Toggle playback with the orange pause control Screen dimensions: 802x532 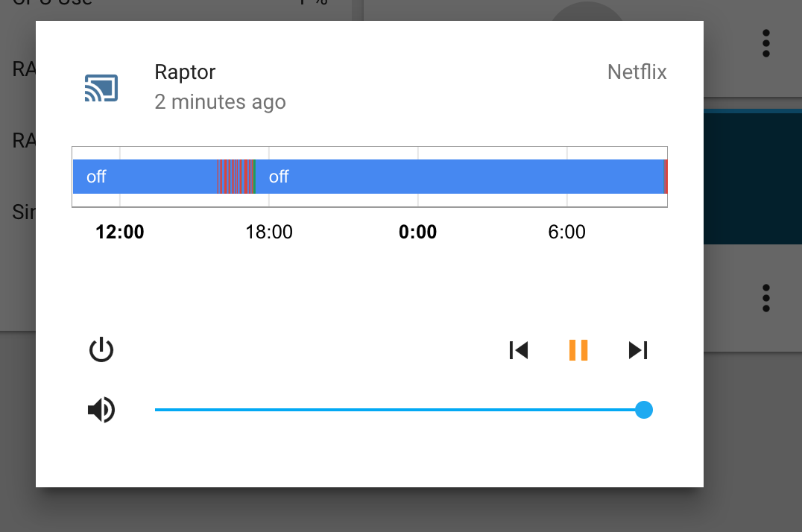coord(578,349)
